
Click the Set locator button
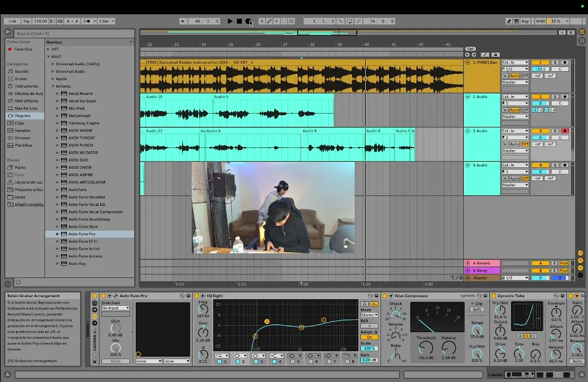pyautogui.click(x=470, y=49)
